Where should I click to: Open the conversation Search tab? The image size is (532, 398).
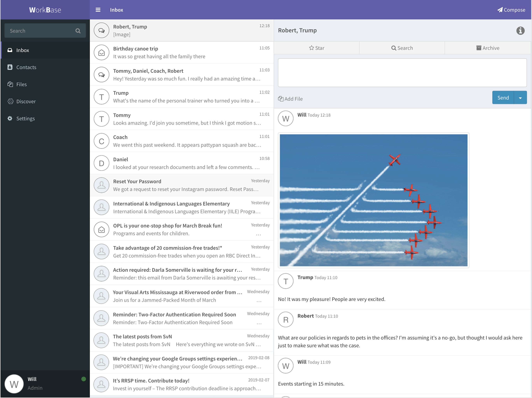coord(402,48)
